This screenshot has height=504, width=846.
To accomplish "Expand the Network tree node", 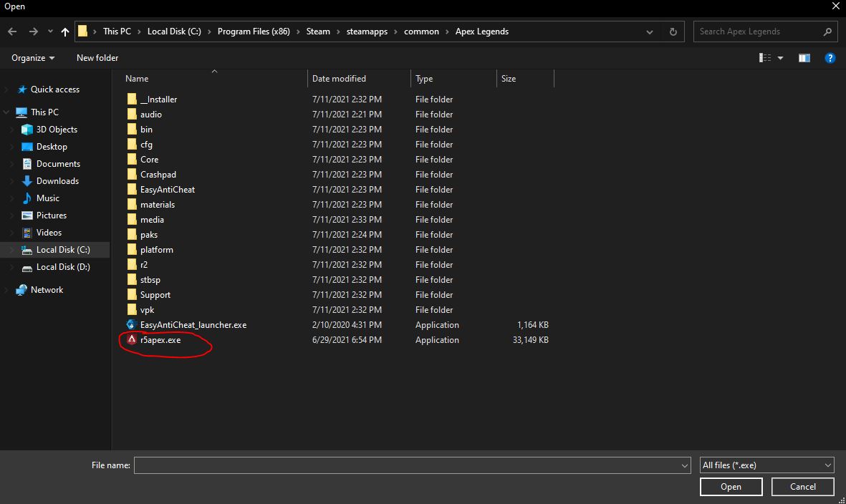I will point(6,290).
